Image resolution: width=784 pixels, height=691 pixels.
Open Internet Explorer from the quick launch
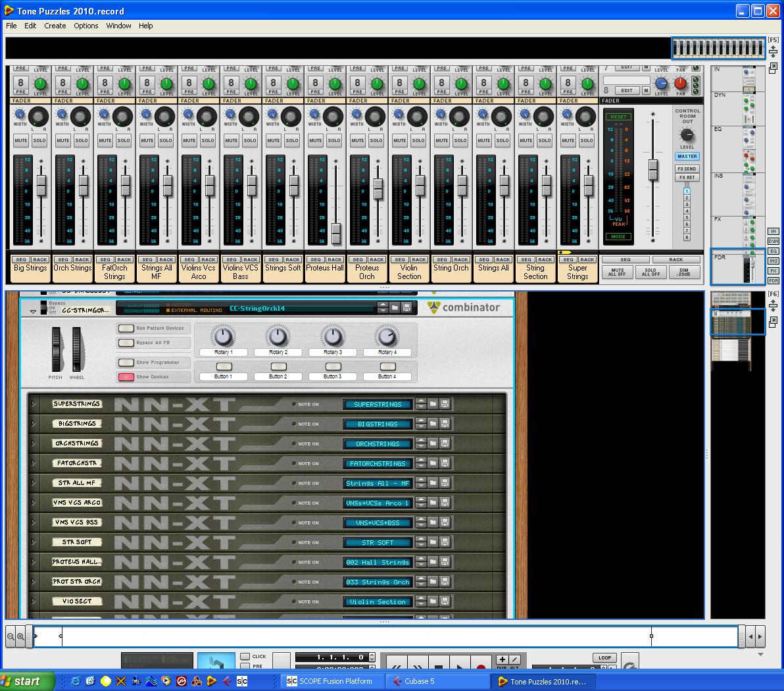(x=76, y=681)
